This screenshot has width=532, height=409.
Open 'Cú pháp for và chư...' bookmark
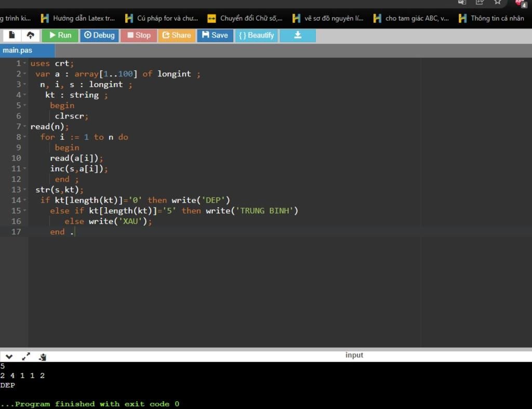point(162,18)
